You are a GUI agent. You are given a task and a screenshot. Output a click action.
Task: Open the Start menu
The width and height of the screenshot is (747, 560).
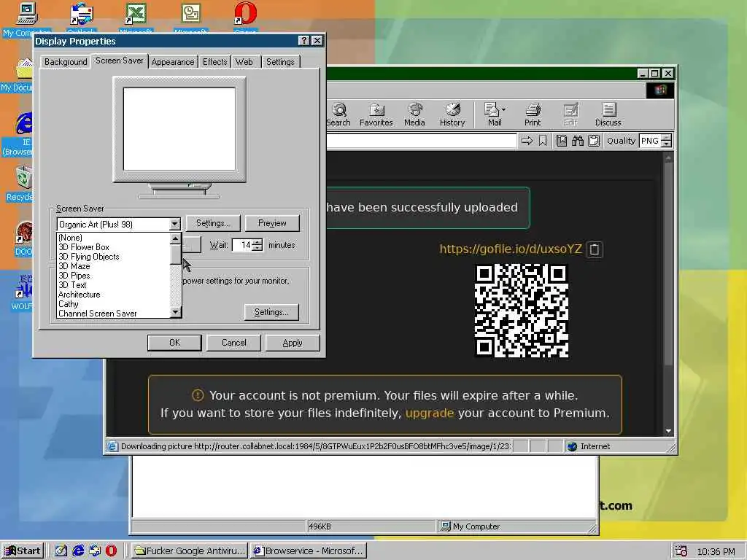23,551
